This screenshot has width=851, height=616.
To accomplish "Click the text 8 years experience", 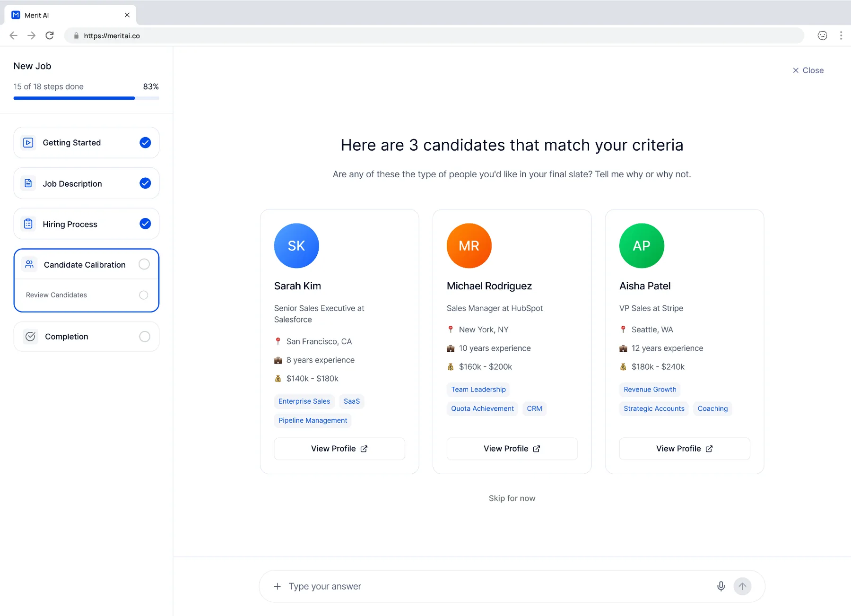I will (x=321, y=360).
